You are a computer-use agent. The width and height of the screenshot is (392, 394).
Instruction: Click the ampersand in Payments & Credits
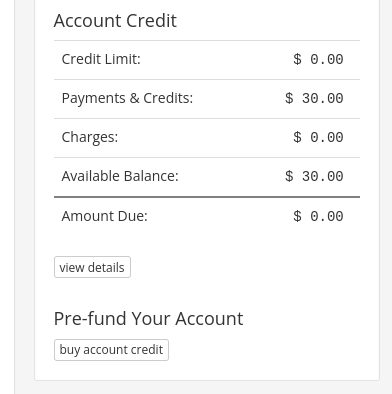(134, 98)
